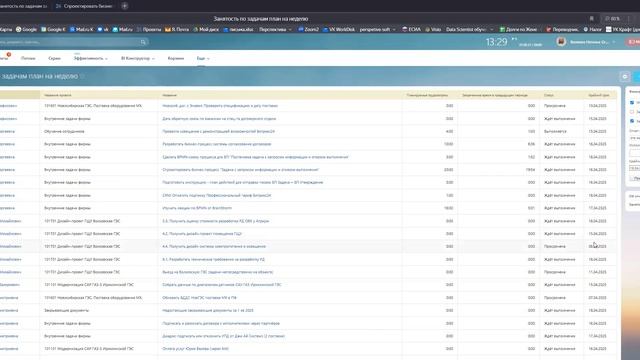Screen dimensions: 640x360
Task: Switch to the Занятость по задачам browser tab
Action: [23, 6]
